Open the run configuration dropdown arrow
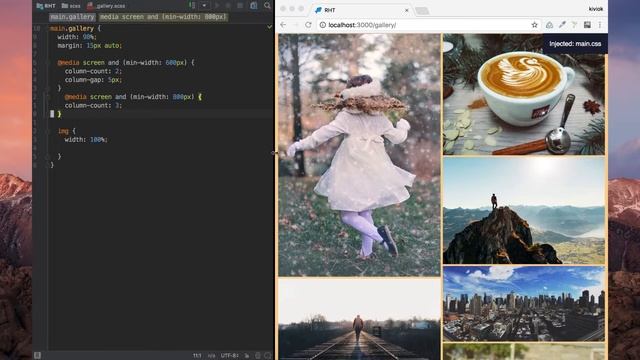 tap(204, 6)
